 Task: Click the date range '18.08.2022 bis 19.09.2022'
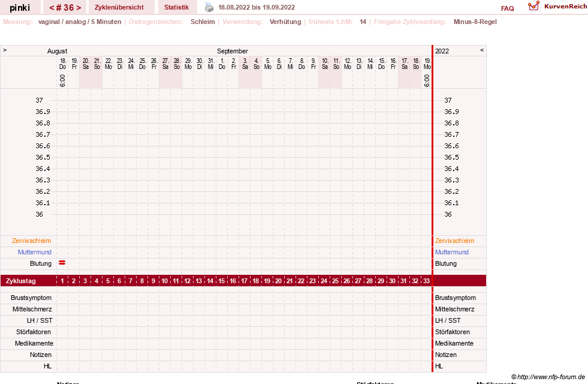pyautogui.click(x=257, y=7)
